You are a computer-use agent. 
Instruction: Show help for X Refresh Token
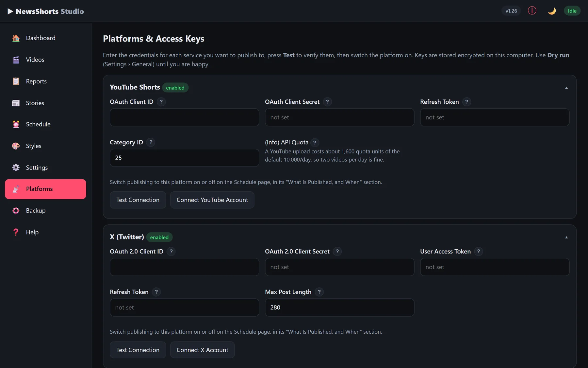(156, 292)
